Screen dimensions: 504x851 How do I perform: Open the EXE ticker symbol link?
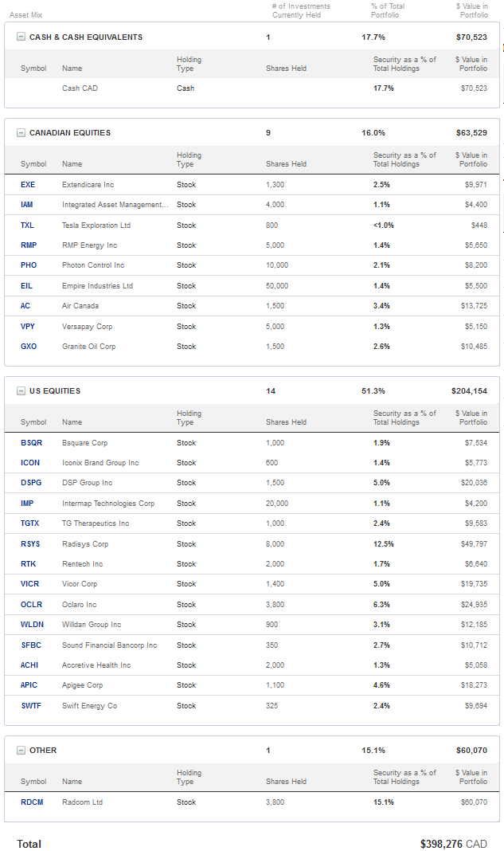pos(28,185)
